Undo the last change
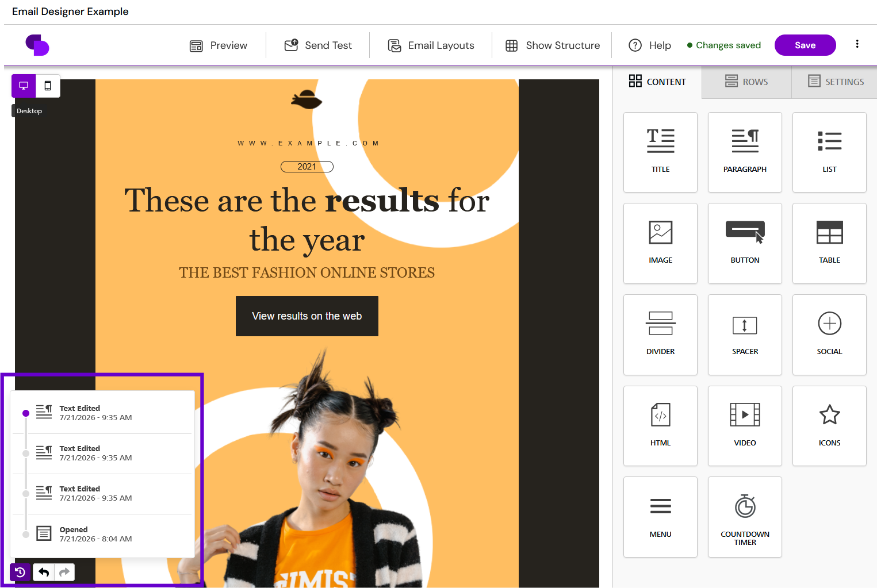 point(44,572)
